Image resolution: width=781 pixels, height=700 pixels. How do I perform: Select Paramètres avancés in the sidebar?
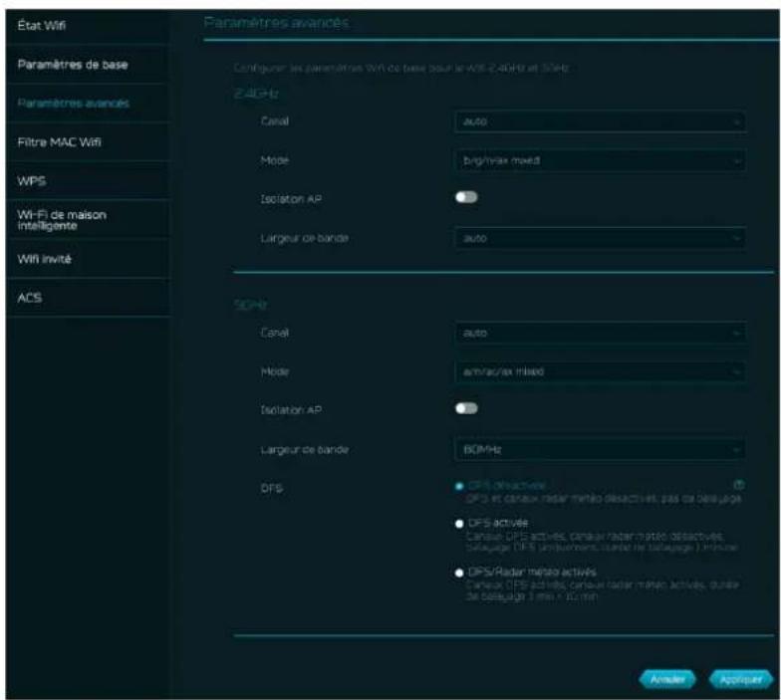pyautogui.click(x=74, y=104)
